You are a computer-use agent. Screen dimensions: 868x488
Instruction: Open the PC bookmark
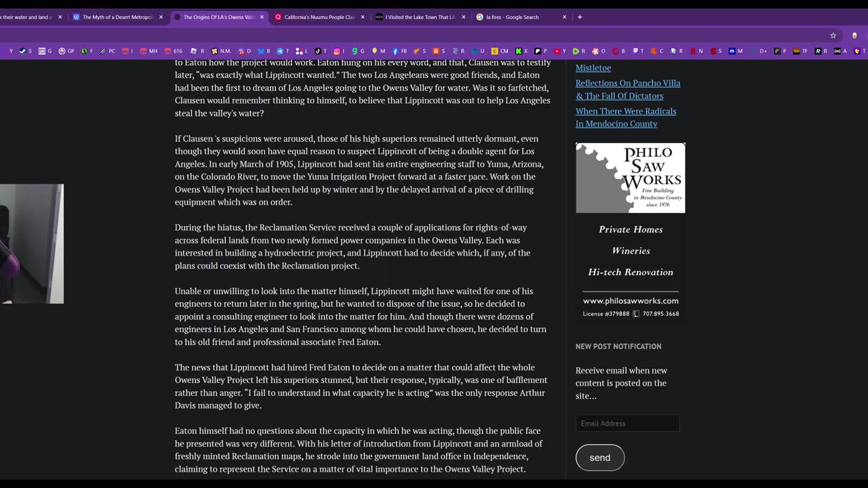(108, 51)
